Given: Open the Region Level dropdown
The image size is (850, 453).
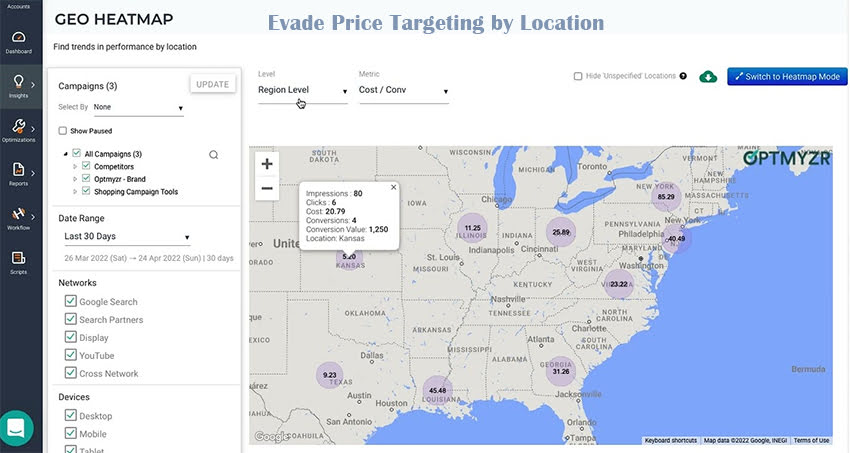Looking at the screenshot, I should point(302,90).
